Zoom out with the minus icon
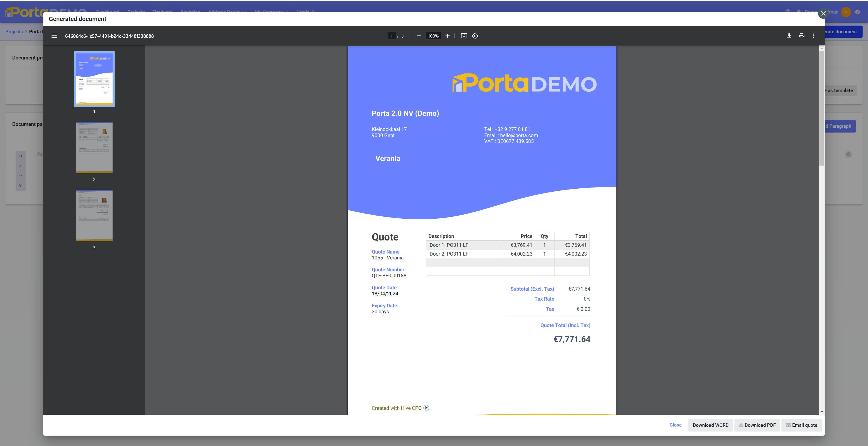The height and width of the screenshot is (446, 868). [419, 36]
